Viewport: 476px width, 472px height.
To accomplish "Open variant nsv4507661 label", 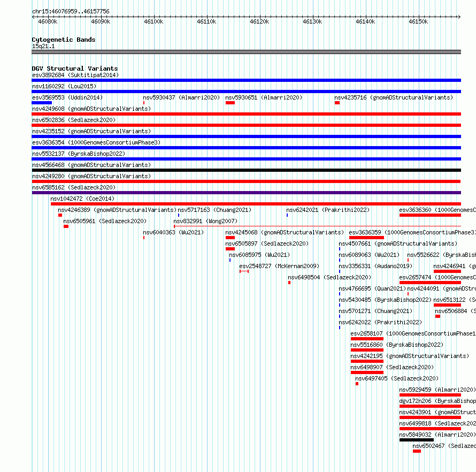I will (x=398, y=243).
